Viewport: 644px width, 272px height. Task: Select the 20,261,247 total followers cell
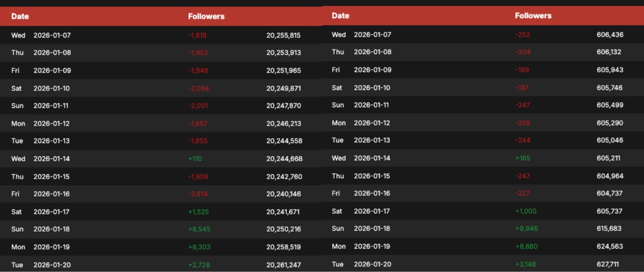point(283,265)
